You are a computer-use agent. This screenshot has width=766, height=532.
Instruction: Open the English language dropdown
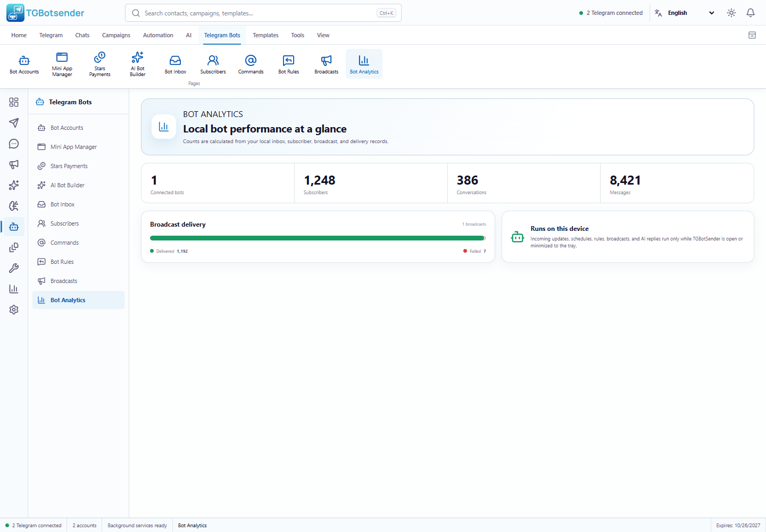click(x=685, y=13)
